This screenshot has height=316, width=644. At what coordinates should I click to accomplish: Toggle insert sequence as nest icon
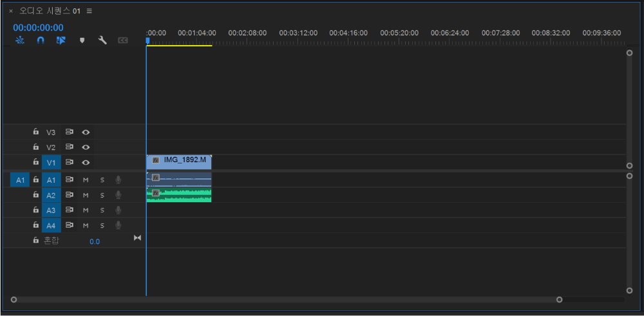point(20,41)
